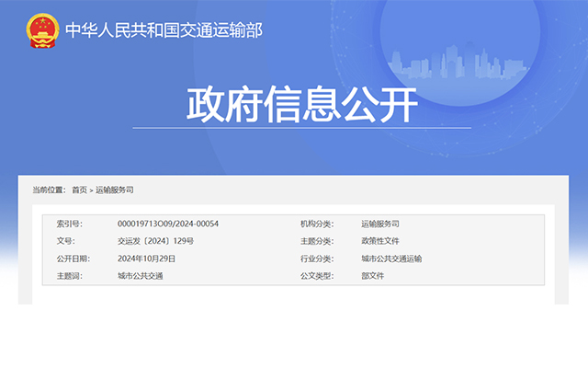Go to 首页 in the breadcrumb
588x368 pixels.
(79, 190)
